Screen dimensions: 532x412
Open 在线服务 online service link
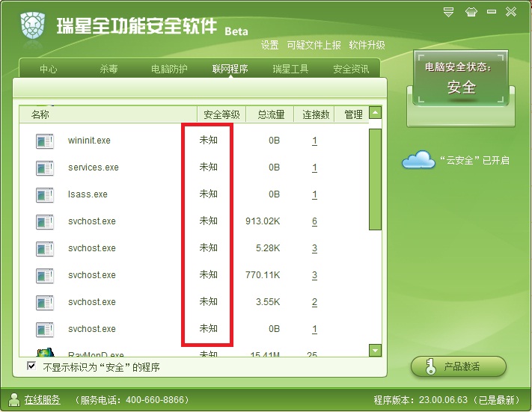(43, 400)
